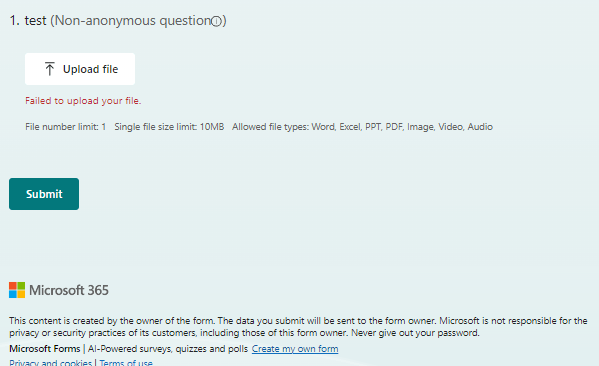
Task: Click the Microsoft four-color logo
Action: pos(17,290)
